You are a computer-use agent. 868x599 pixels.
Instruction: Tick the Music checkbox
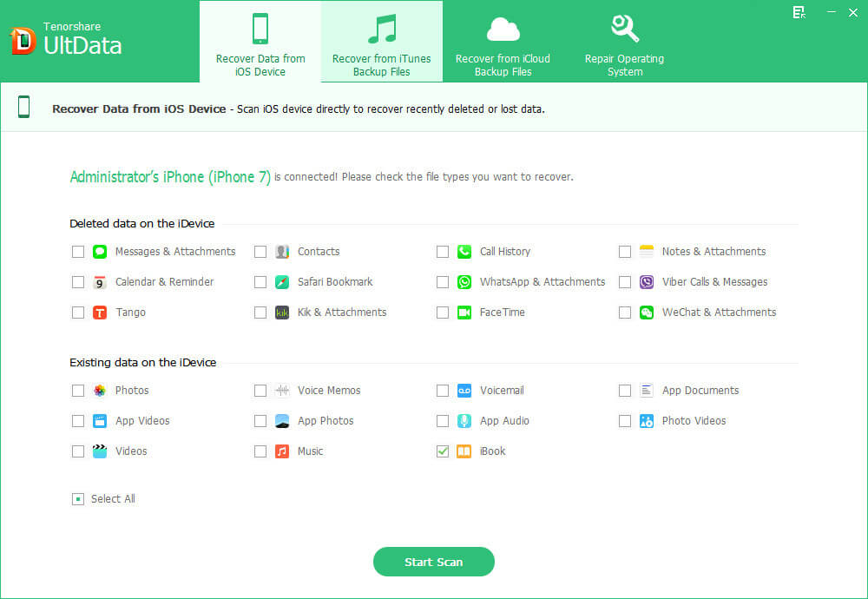(260, 451)
